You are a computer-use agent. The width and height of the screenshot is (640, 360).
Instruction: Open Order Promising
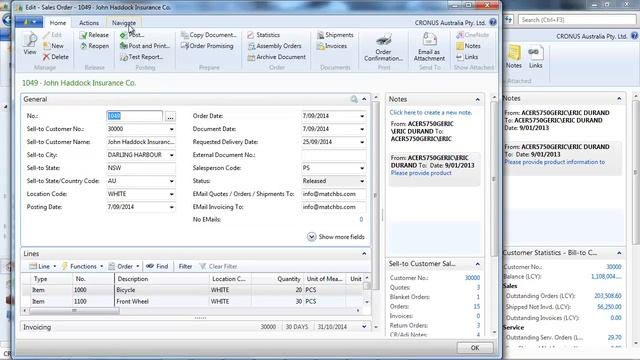pyautogui.click(x=207, y=46)
